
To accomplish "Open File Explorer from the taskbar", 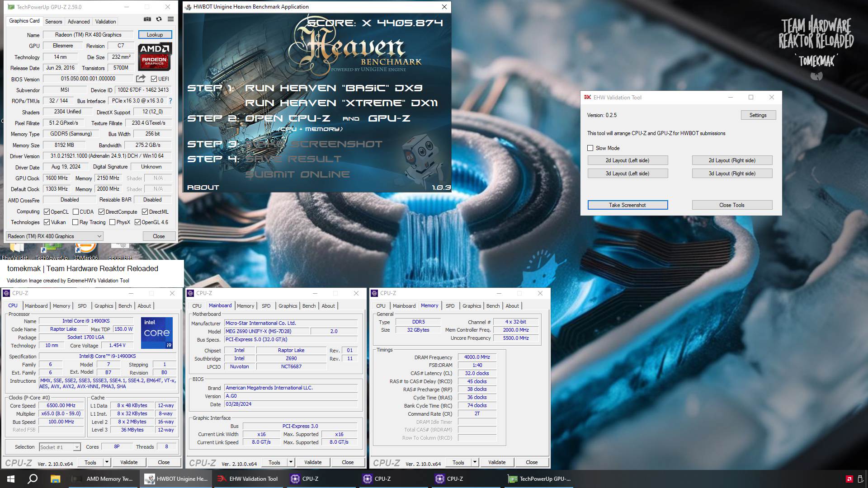I will pyautogui.click(x=55, y=479).
